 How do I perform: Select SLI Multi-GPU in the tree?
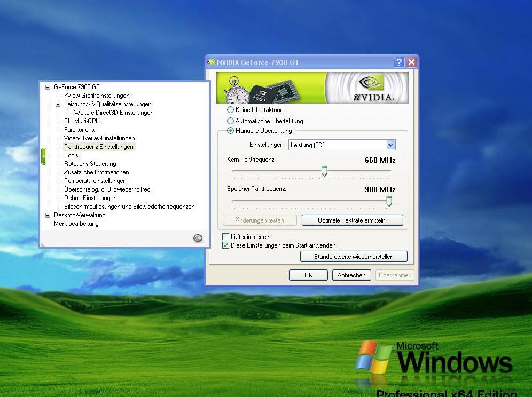(x=82, y=121)
